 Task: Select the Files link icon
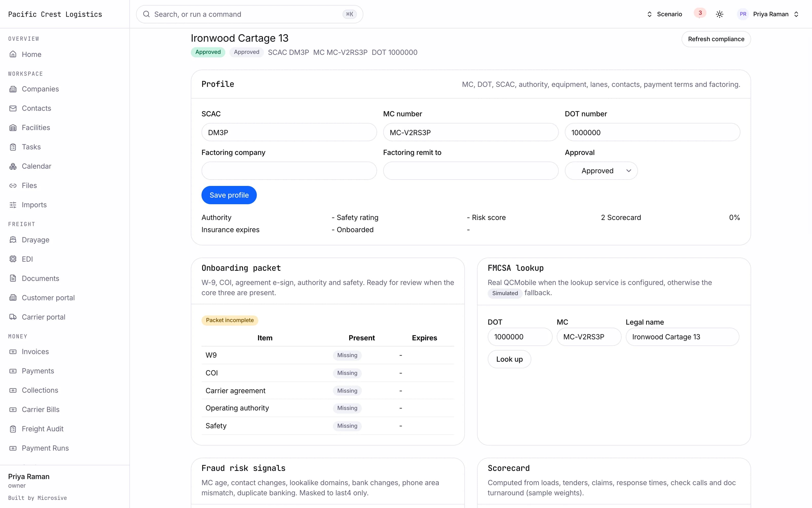click(13, 185)
